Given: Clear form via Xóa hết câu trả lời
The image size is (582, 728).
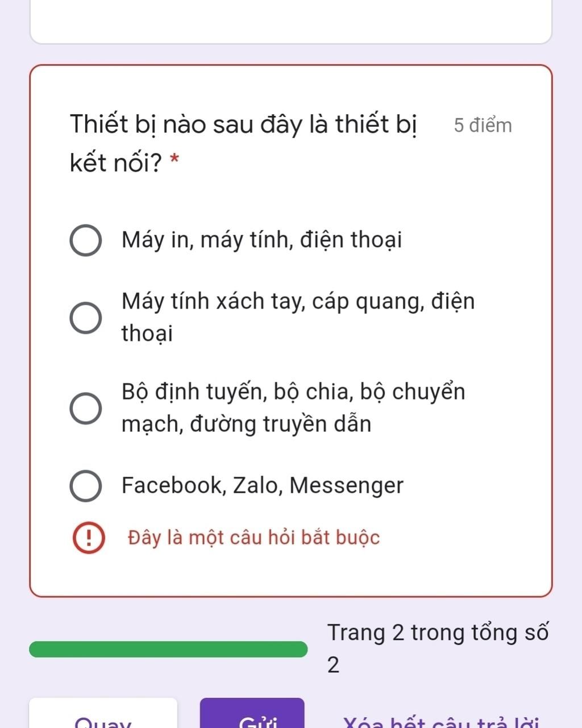Looking at the screenshot, I should (x=440, y=721).
